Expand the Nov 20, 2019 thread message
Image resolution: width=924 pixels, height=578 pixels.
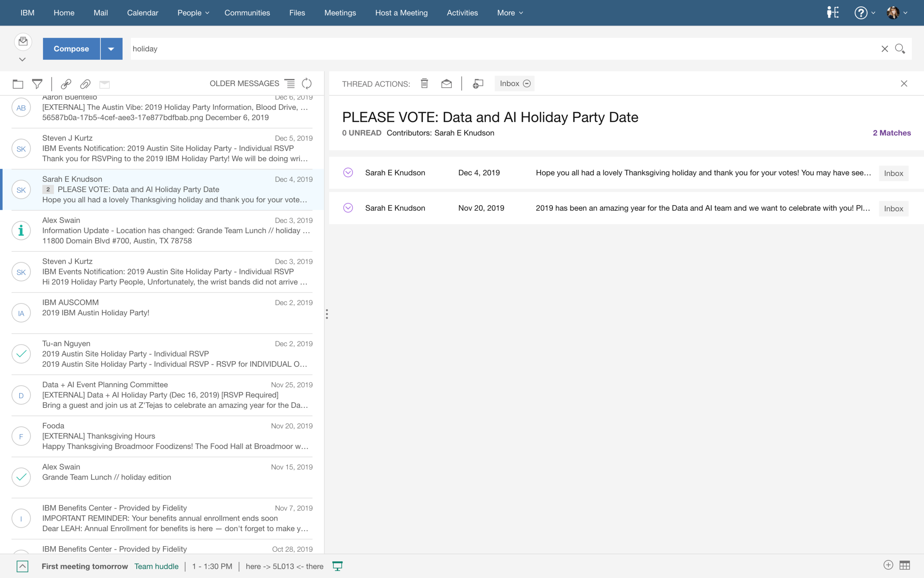click(x=348, y=207)
